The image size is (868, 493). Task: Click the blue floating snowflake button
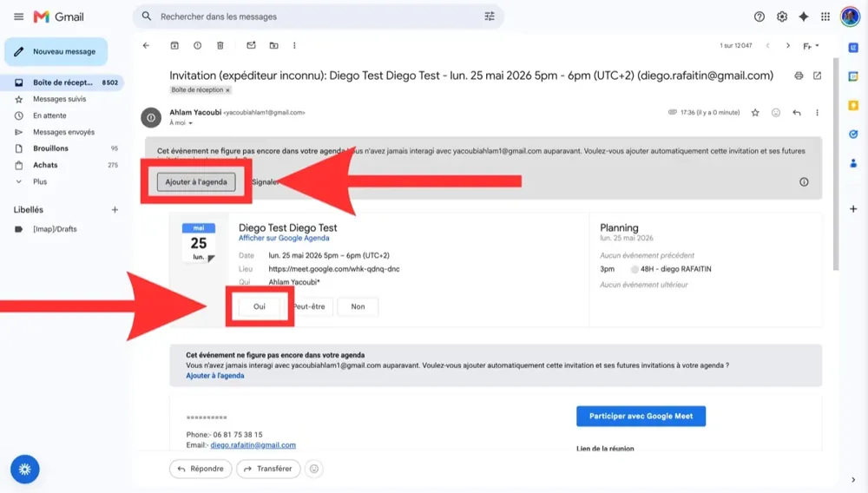[x=25, y=470]
